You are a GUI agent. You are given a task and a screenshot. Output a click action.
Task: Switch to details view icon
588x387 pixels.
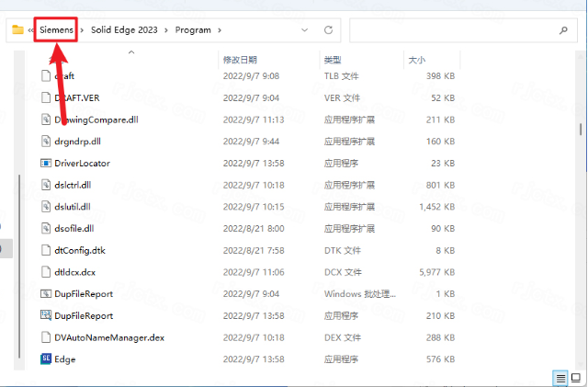tap(560, 378)
